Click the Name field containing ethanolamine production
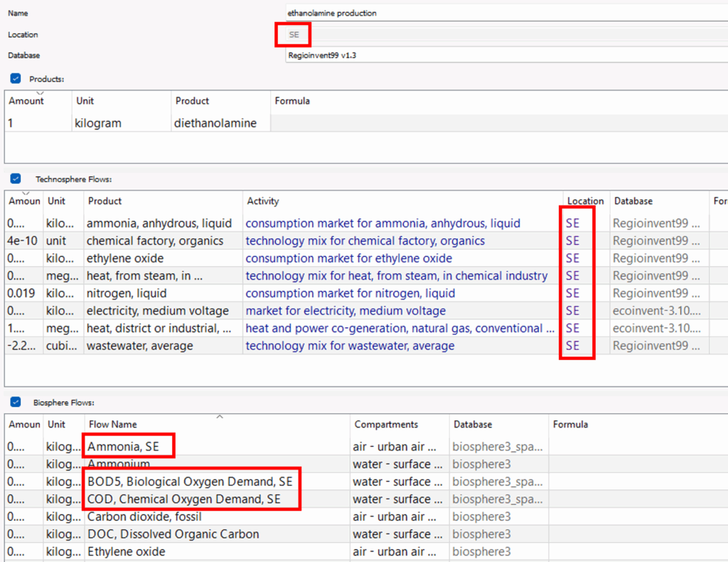This screenshot has width=728, height=562. coord(506,13)
